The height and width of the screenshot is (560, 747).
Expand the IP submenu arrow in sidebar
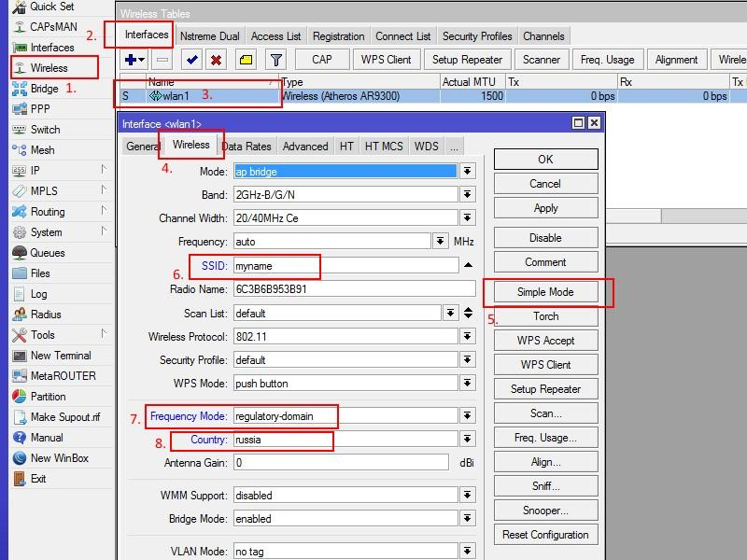tap(104, 171)
